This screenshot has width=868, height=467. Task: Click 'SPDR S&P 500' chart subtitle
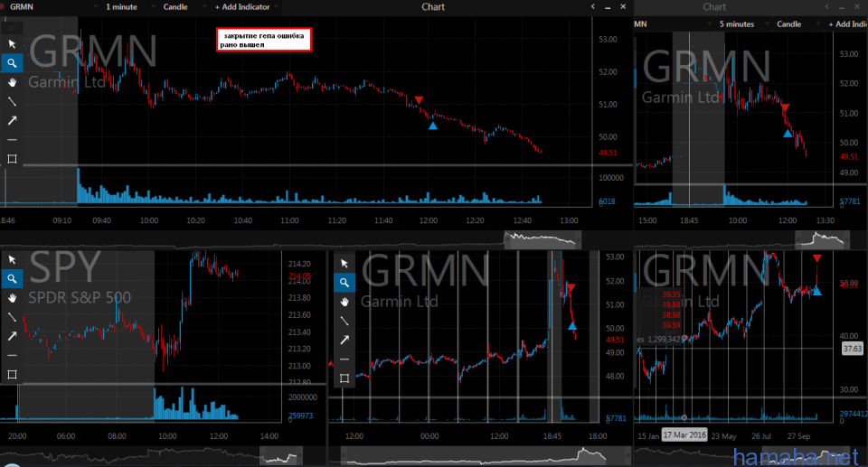click(80, 298)
